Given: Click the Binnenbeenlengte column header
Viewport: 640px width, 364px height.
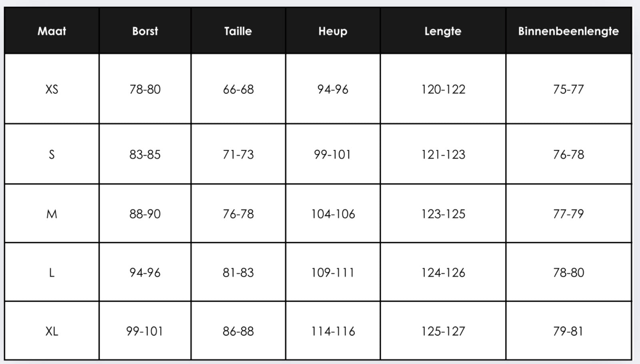Looking at the screenshot, I should pos(568,31).
